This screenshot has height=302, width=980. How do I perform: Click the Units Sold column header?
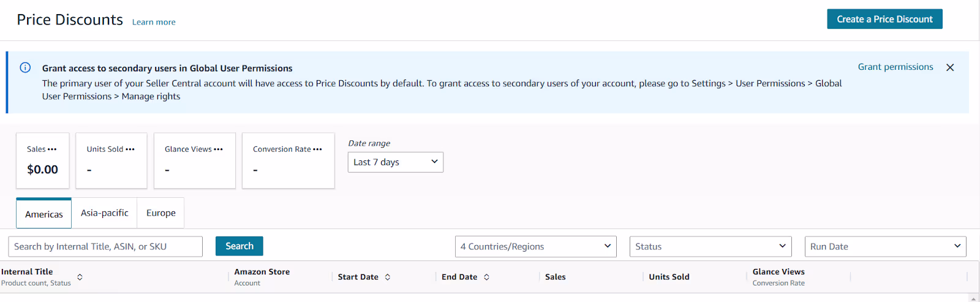[669, 277]
